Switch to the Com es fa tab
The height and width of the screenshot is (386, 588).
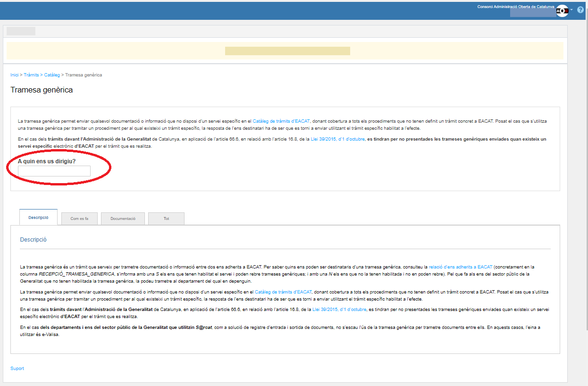pyautogui.click(x=79, y=219)
